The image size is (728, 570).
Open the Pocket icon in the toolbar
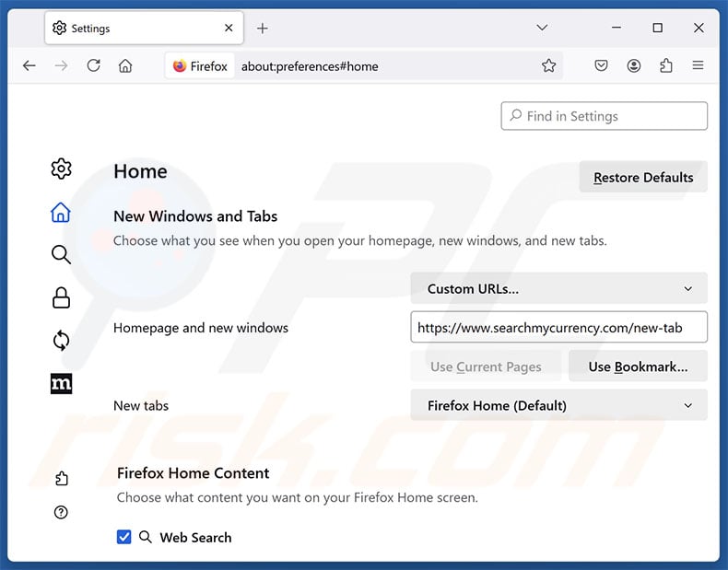click(601, 65)
